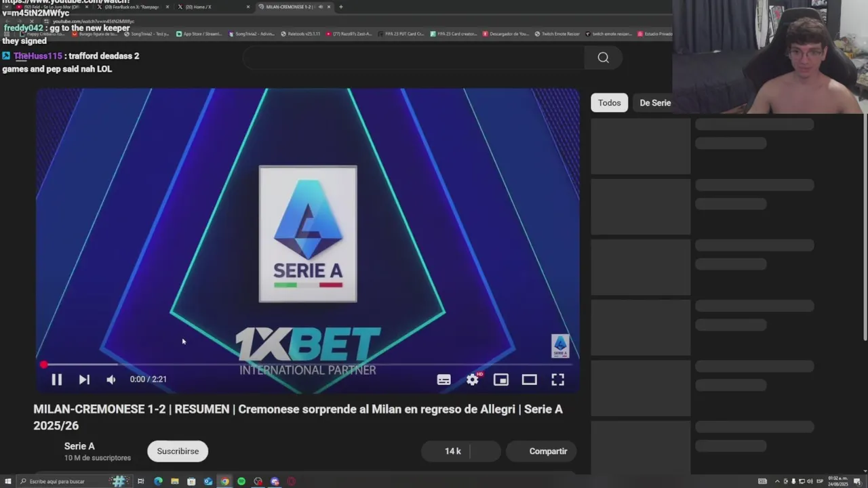Screen dimensions: 868x488
Task: Open the App Store / Streaml... bookmark
Action: pyautogui.click(x=198, y=34)
